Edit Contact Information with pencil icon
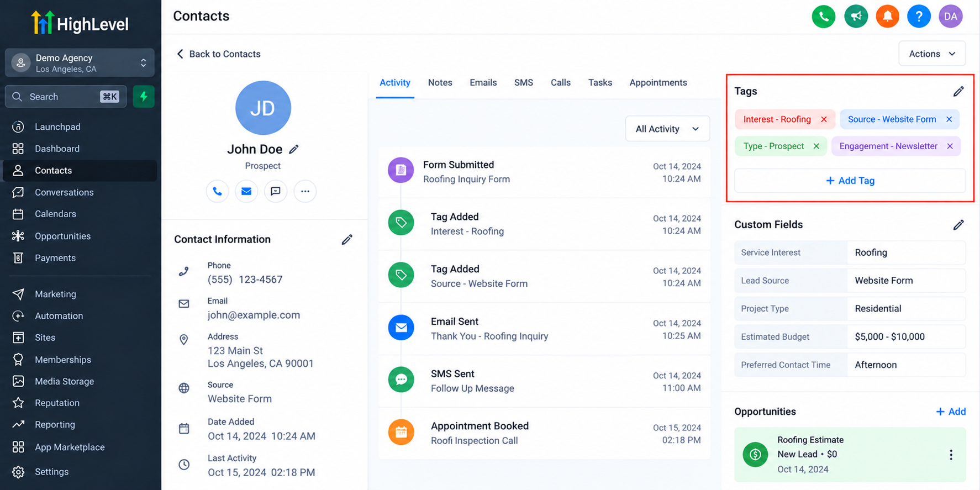The height and width of the screenshot is (490, 980). (347, 239)
